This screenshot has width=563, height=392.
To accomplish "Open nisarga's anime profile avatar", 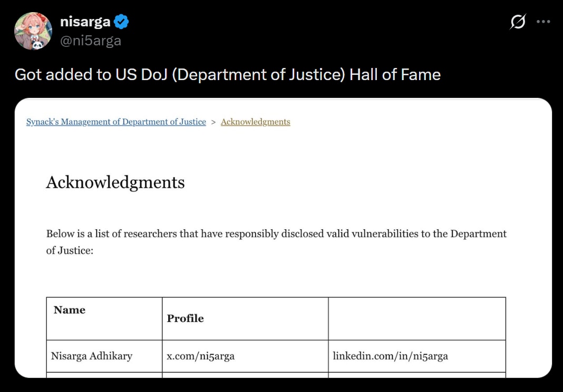I will (x=33, y=31).
